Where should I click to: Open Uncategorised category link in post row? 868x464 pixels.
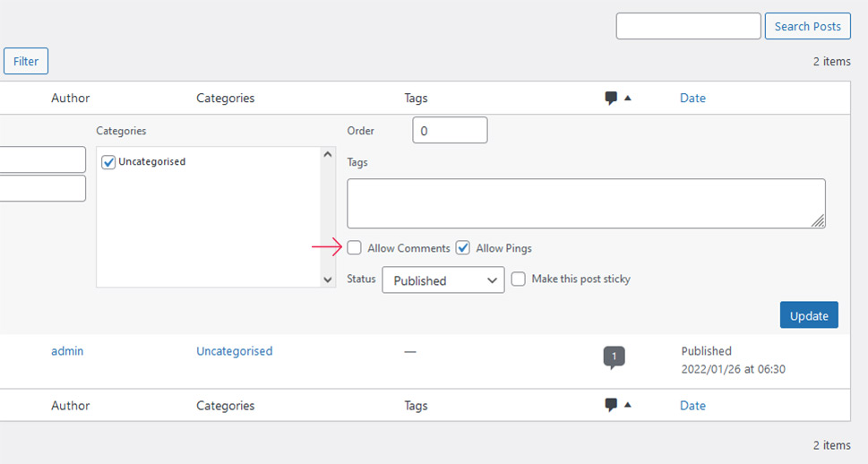point(234,351)
